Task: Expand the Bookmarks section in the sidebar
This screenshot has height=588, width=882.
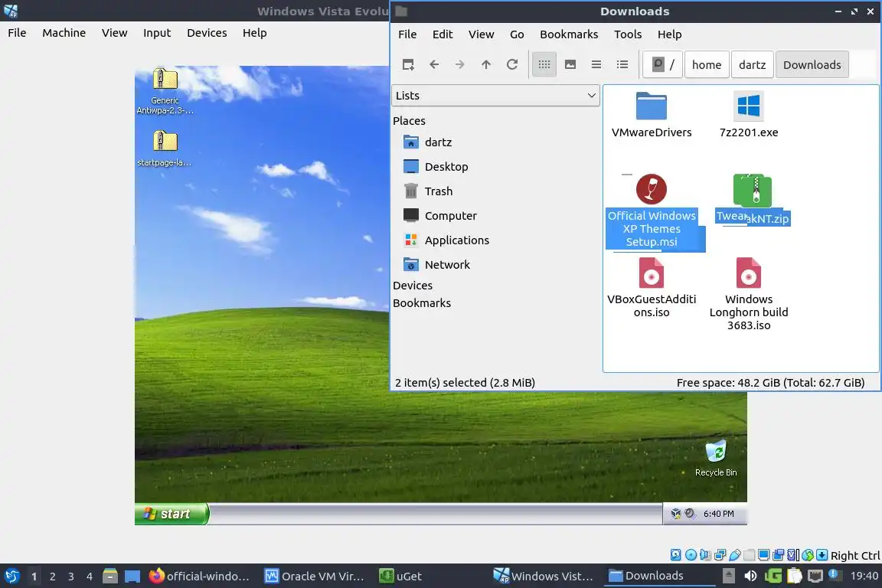Action: coord(422,302)
